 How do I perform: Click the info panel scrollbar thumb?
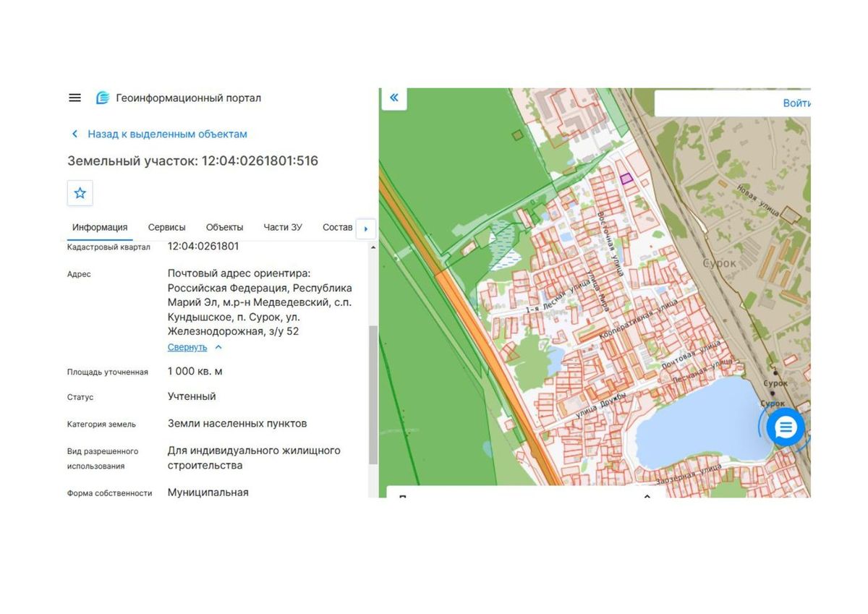click(373, 394)
